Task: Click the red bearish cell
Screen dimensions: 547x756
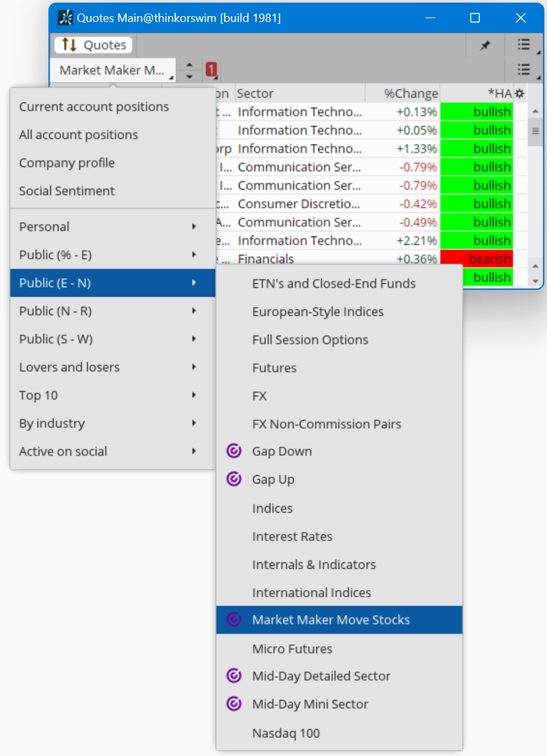Action: coord(477,259)
